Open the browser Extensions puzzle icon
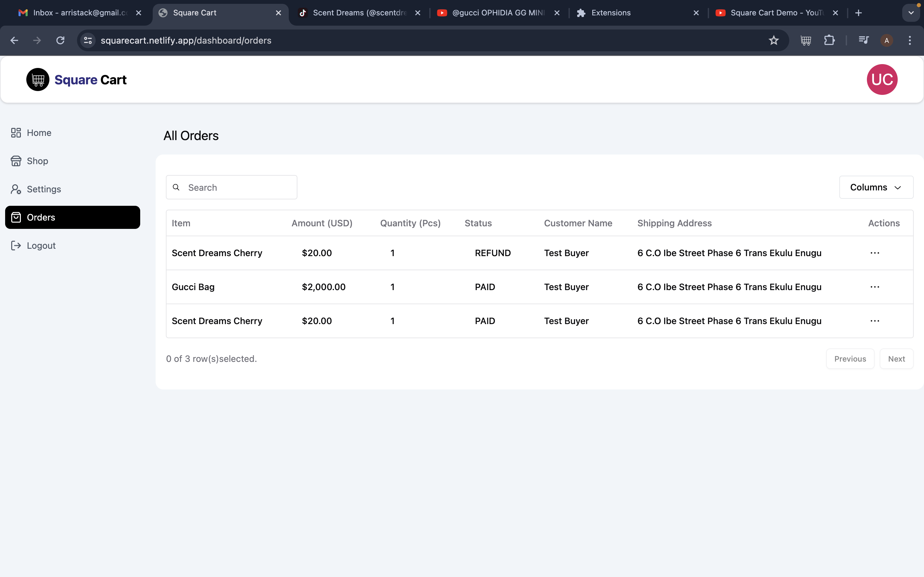The image size is (924, 577). pos(829,40)
